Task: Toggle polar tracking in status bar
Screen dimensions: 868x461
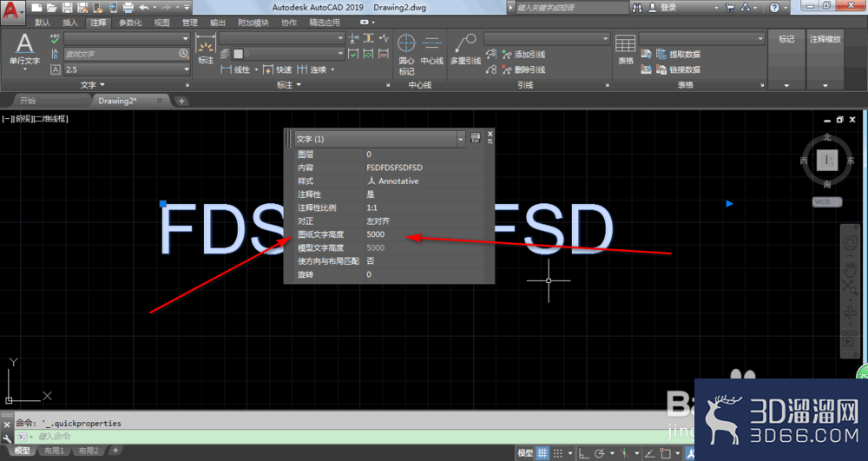Action: click(x=599, y=453)
